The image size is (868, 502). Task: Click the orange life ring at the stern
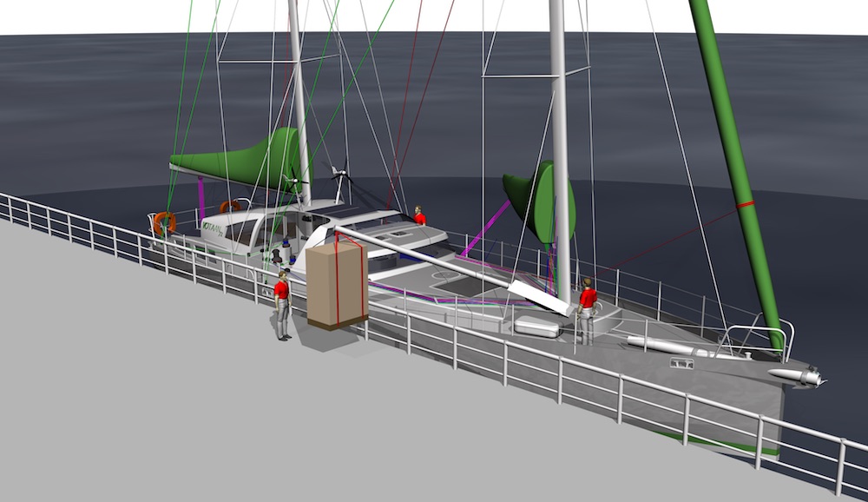(x=164, y=223)
